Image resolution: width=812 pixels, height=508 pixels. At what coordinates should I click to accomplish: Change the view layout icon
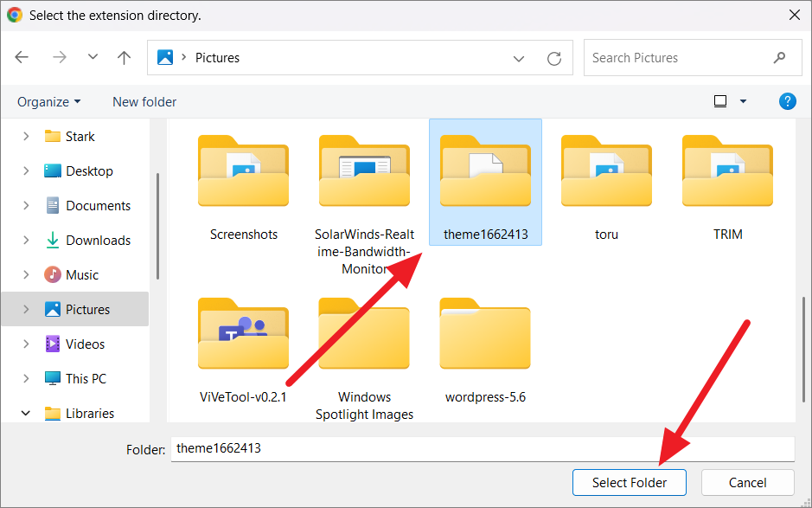click(720, 101)
